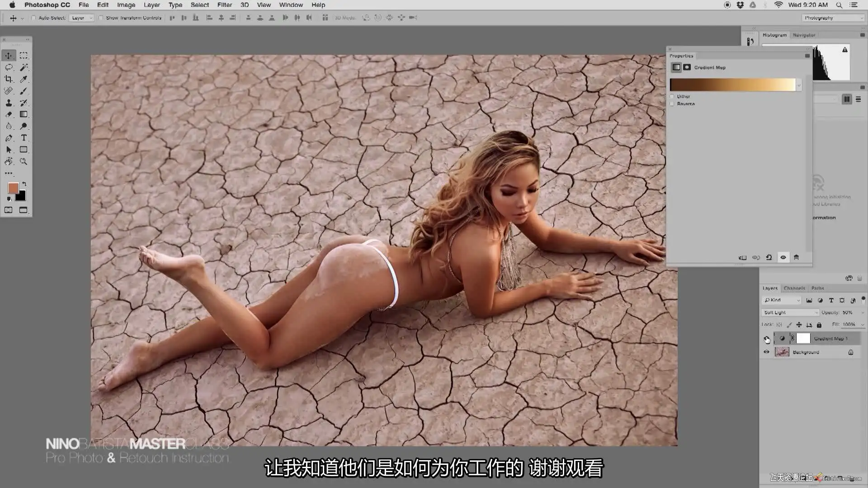Enable Show Transform Controls checkbox
Screen dimensions: 868x488
101,18
